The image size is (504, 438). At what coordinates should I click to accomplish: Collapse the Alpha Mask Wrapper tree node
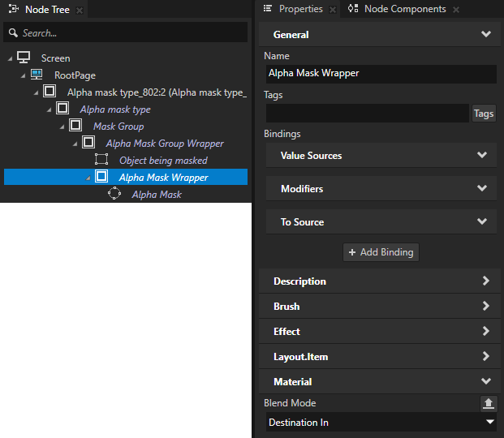click(x=88, y=178)
